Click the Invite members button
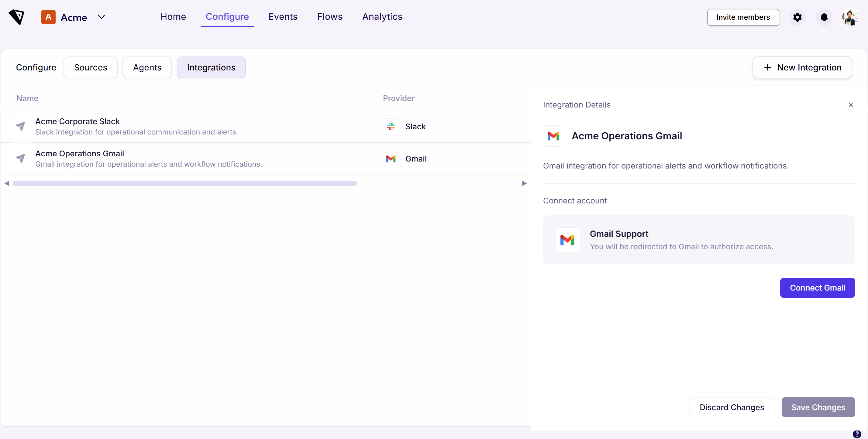Viewport: 868px width, 439px height. click(x=743, y=17)
